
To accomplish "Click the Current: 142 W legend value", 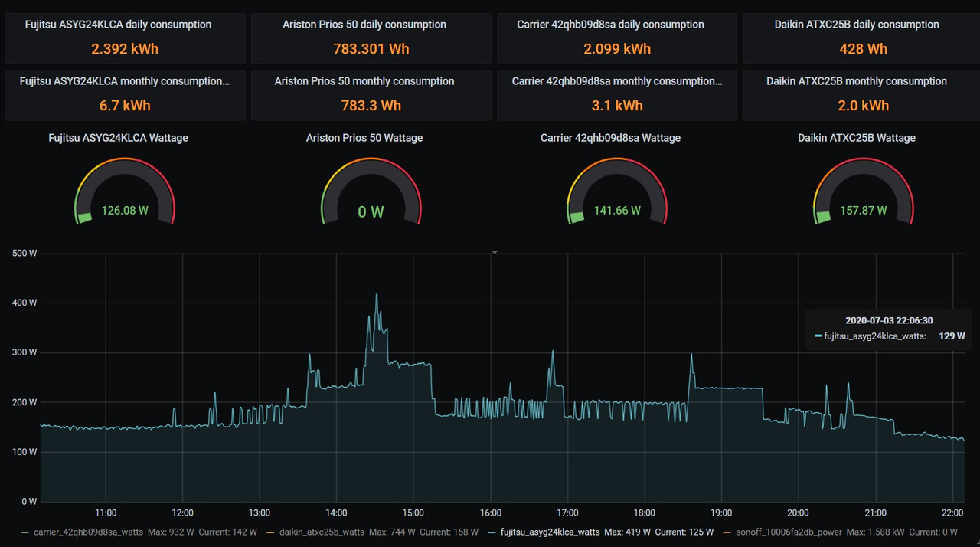I will pyautogui.click(x=227, y=532).
